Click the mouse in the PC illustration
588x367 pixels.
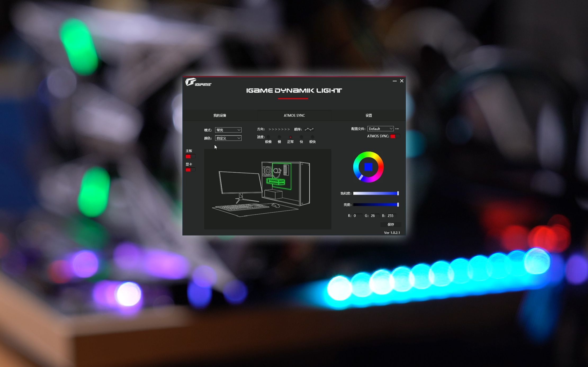point(275,205)
